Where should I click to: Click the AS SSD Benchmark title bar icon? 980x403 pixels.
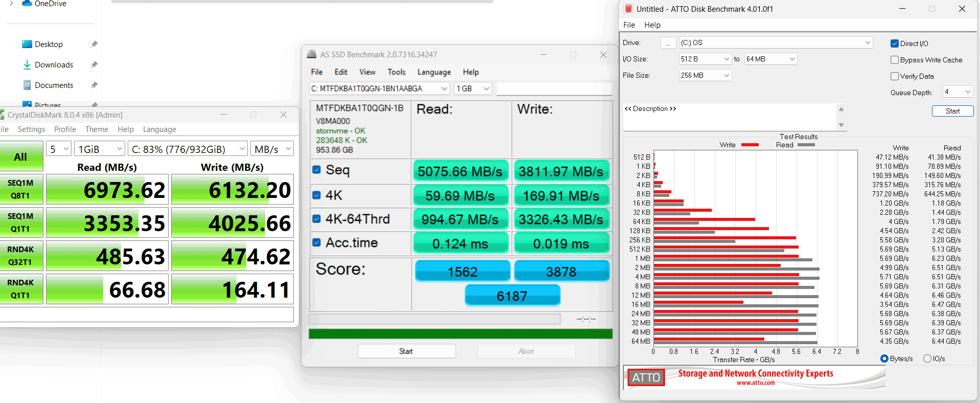point(311,54)
